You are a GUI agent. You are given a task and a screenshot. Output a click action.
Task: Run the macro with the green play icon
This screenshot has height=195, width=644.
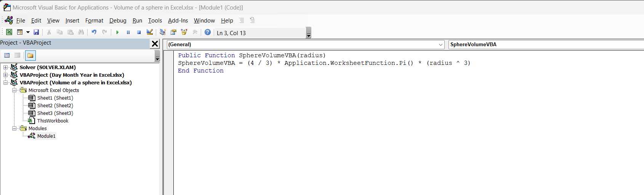[117, 32]
